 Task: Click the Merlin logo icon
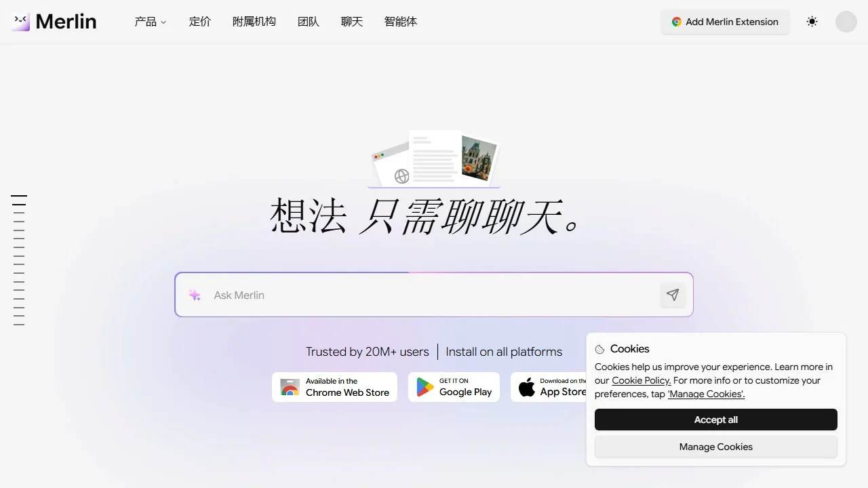point(21,22)
